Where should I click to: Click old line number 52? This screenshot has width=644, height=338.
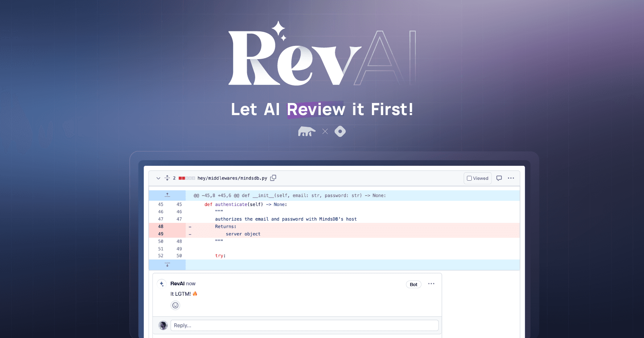161,256
